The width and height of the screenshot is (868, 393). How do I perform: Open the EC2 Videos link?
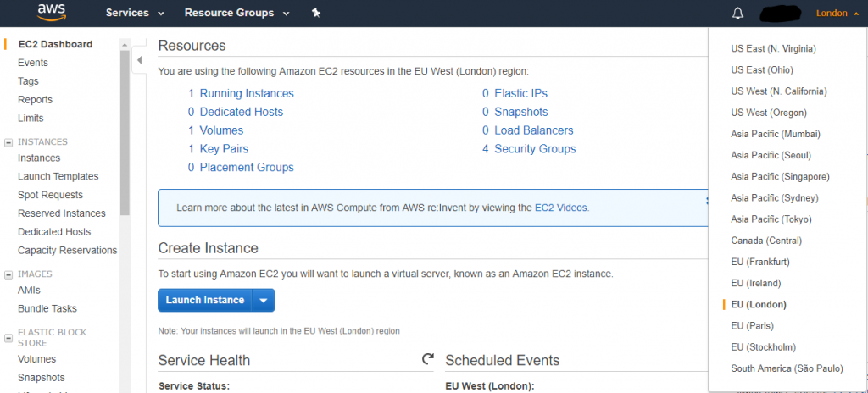(561, 208)
